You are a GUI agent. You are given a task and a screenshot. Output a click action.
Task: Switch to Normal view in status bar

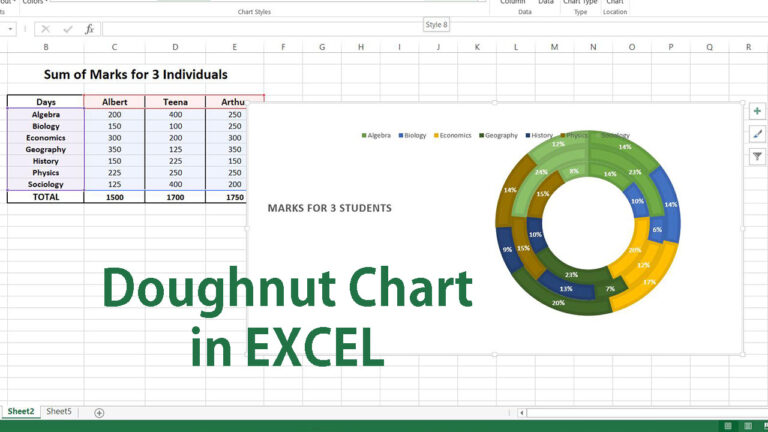(728, 426)
